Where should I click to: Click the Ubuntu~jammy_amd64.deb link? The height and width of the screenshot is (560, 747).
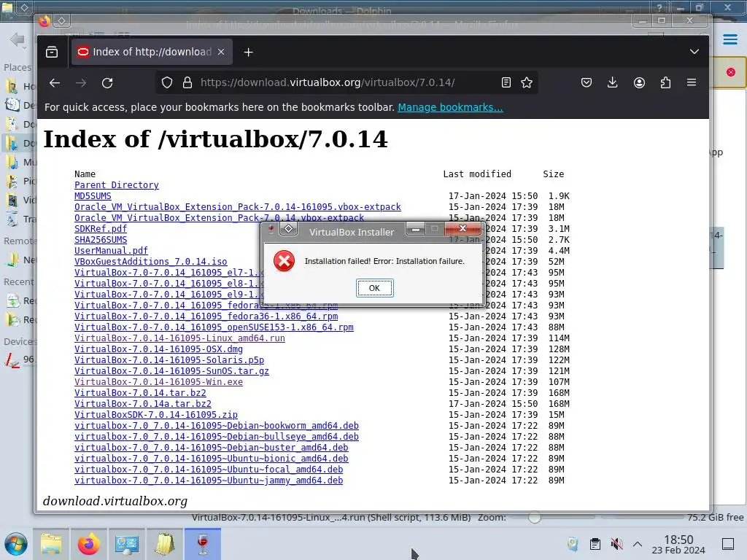tap(209, 481)
